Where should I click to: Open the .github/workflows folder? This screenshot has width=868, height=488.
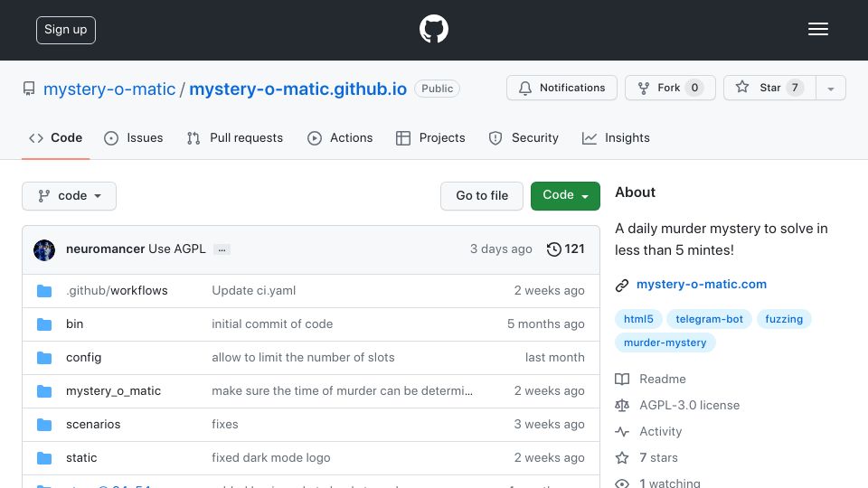tap(117, 290)
